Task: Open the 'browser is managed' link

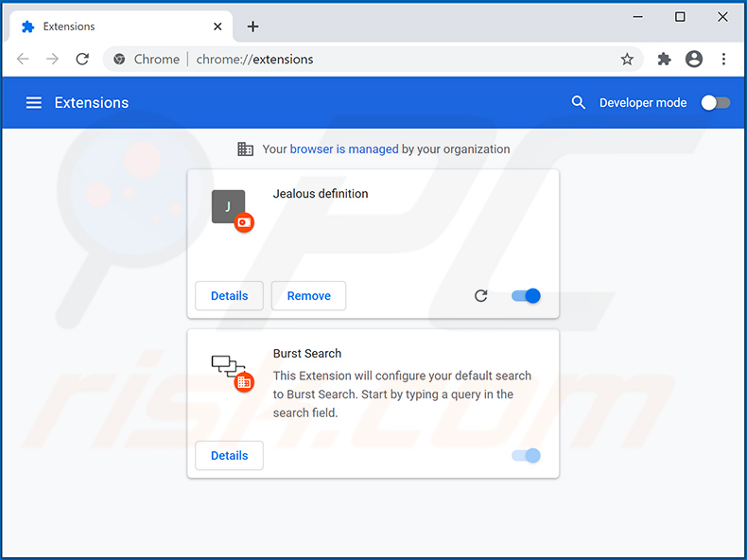Action: (344, 149)
